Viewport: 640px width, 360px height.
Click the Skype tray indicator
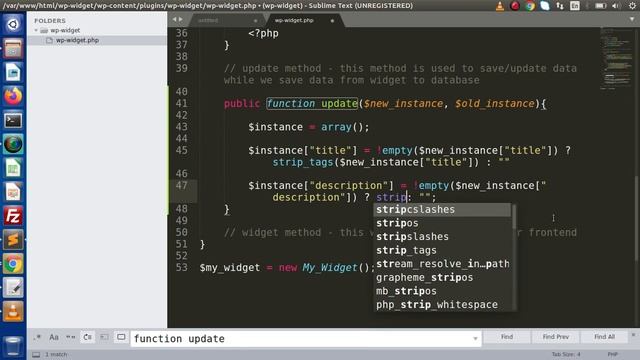pos(545,6)
